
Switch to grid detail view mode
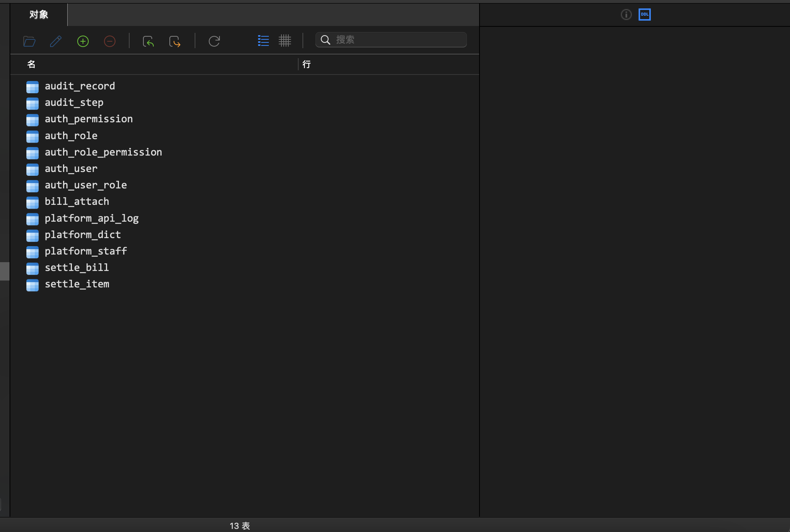(x=285, y=41)
